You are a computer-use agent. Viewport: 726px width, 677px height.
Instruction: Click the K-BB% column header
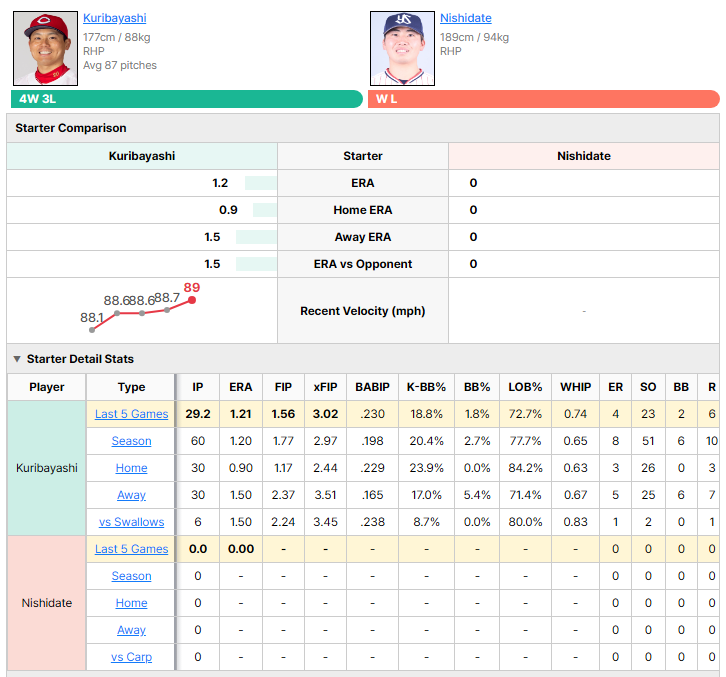tap(426, 387)
